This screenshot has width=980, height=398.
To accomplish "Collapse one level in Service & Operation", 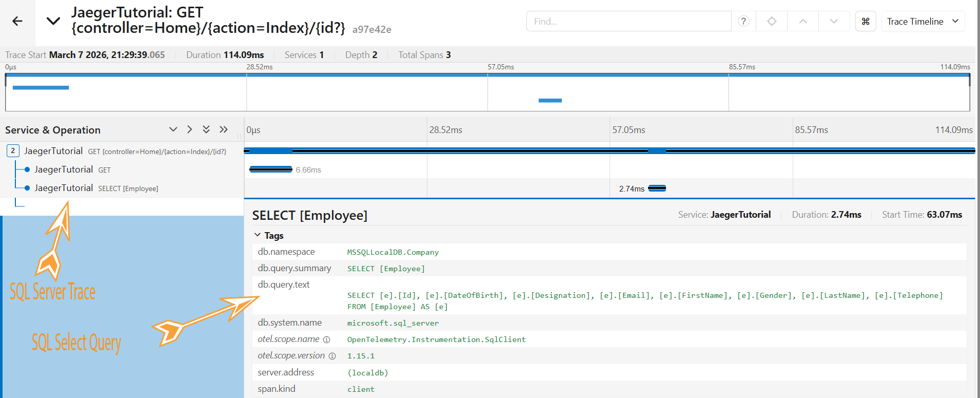I will tap(190, 129).
